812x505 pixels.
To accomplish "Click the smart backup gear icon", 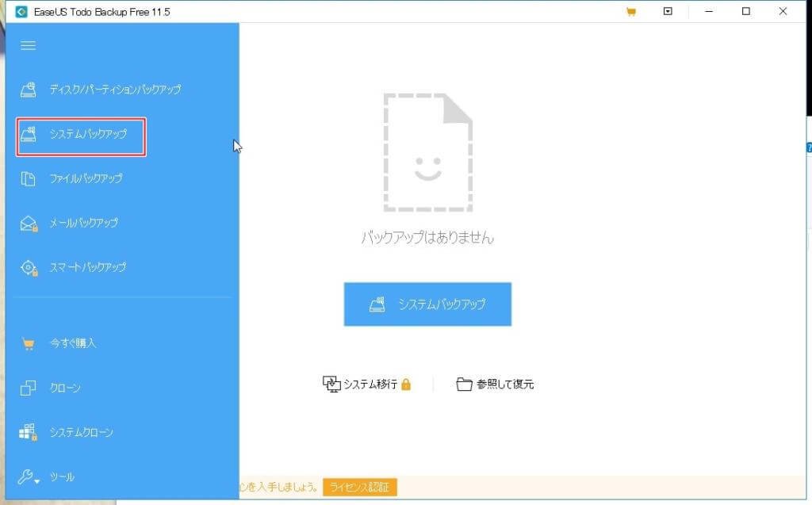I will (29, 268).
